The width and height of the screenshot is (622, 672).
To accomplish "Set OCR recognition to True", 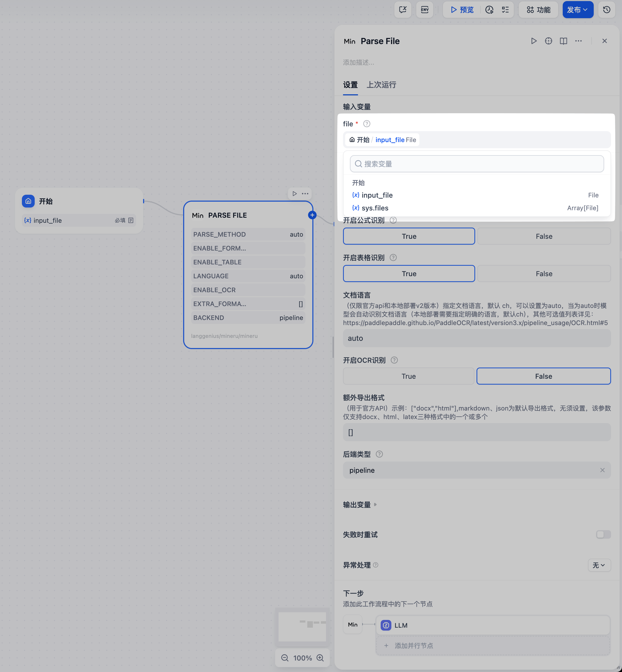I will [x=408, y=376].
